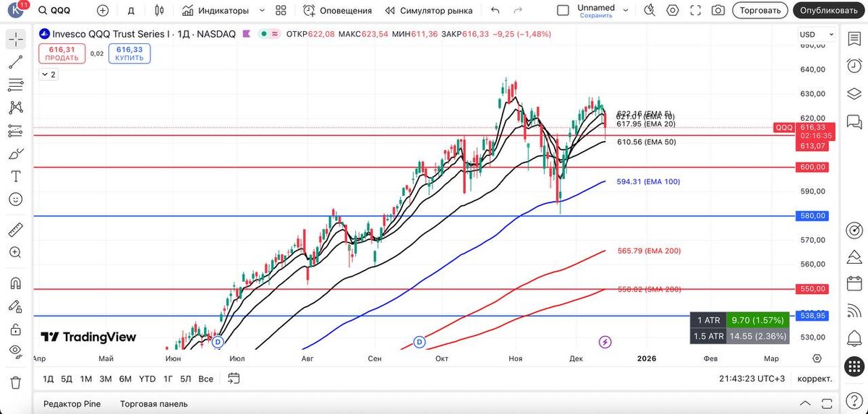Viewport: 868px width, 414px height.
Task: Open the Редактор Pine tab
Action: [72, 404]
